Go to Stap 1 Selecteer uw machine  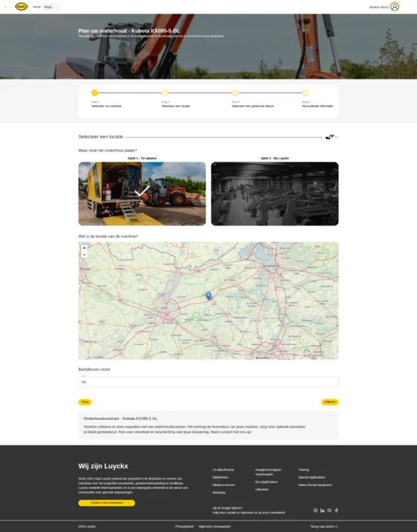pyautogui.click(x=94, y=93)
